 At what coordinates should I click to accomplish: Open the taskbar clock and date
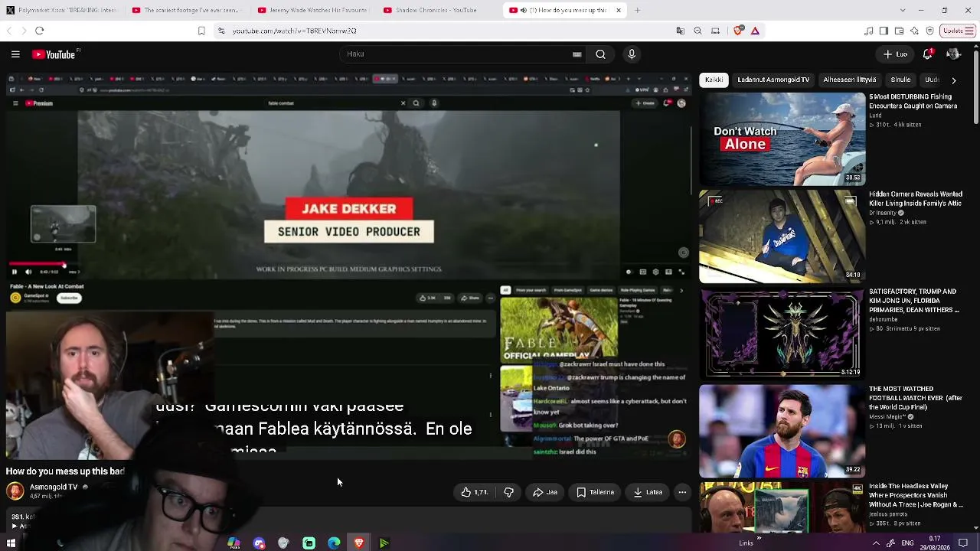pyautogui.click(x=935, y=543)
